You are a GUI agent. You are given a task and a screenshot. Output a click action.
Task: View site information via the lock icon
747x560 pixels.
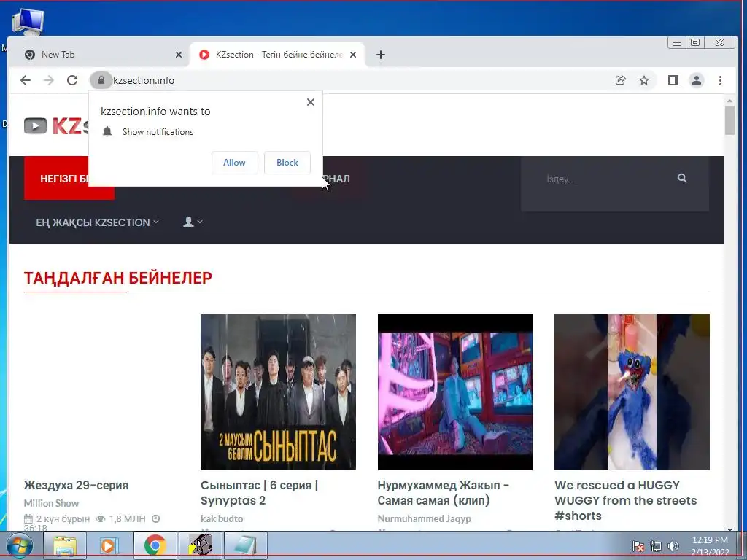coord(101,80)
